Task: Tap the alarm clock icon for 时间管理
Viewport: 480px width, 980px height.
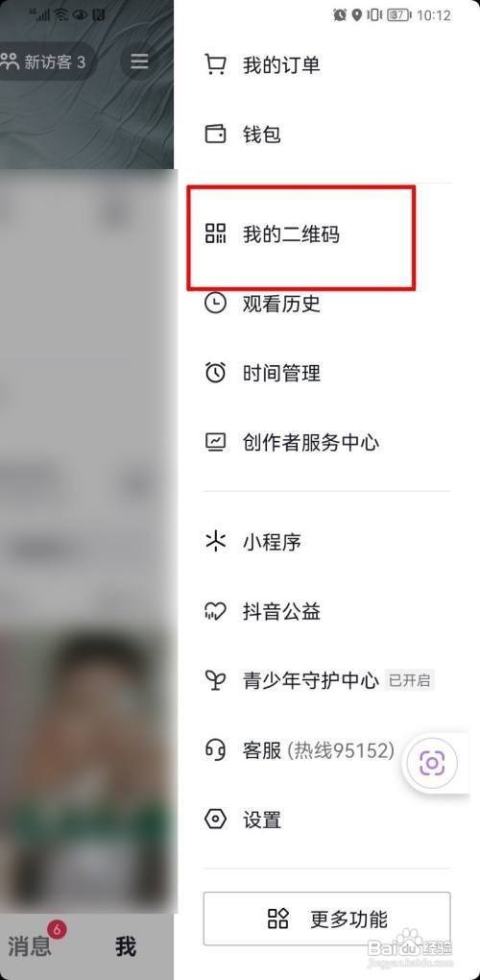Action: tap(215, 373)
